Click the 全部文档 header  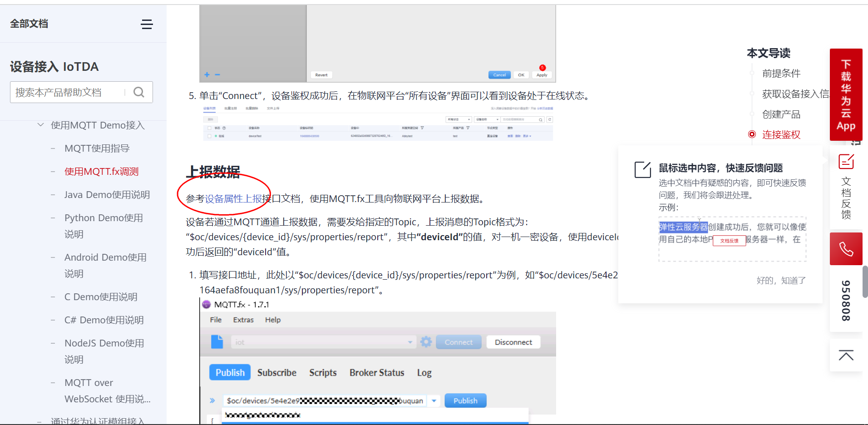(x=29, y=24)
